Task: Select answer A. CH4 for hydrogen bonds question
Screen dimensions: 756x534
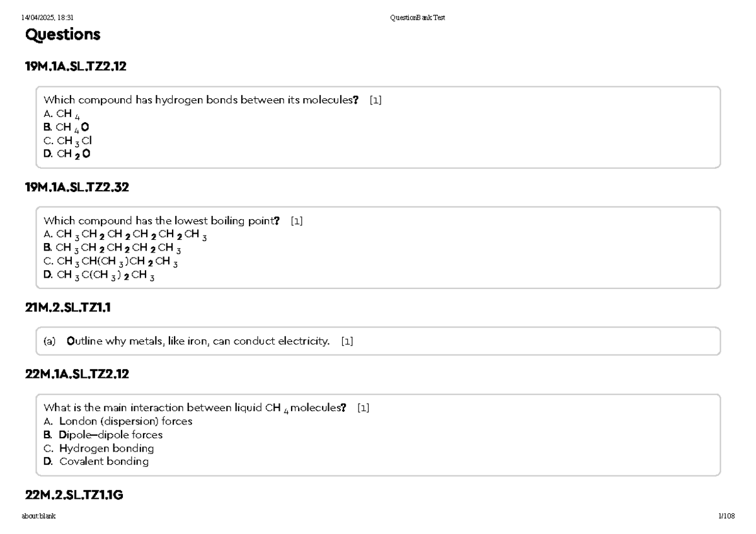Action: coord(62,115)
